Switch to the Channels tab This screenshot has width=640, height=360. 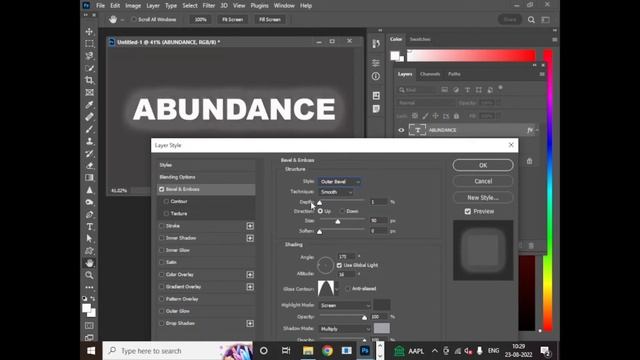pyautogui.click(x=430, y=74)
